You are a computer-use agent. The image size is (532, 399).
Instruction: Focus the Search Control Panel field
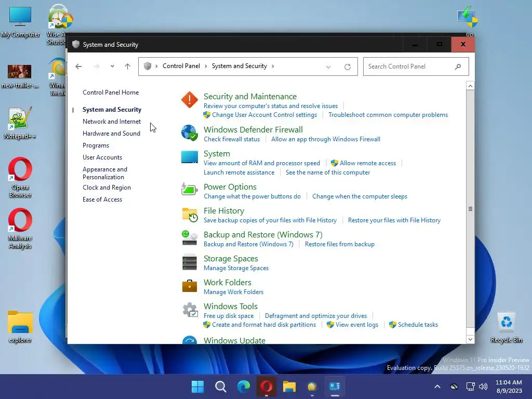coord(416,66)
